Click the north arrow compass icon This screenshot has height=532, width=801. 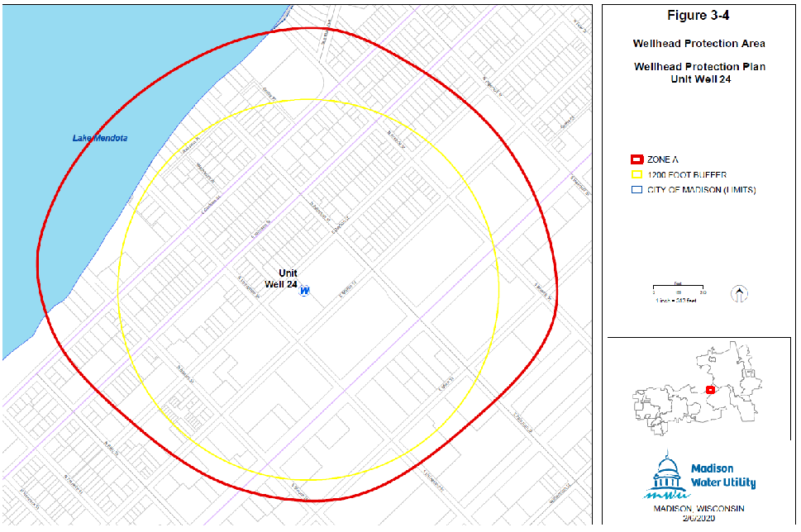pos(738,292)
